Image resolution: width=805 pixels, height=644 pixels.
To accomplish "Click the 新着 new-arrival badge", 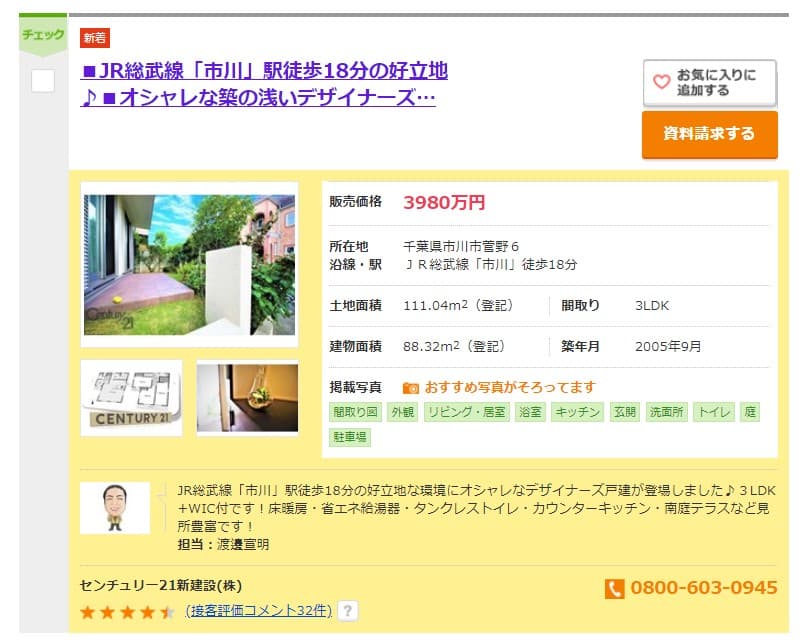I will pyautogui.click(x=94, y=38).
